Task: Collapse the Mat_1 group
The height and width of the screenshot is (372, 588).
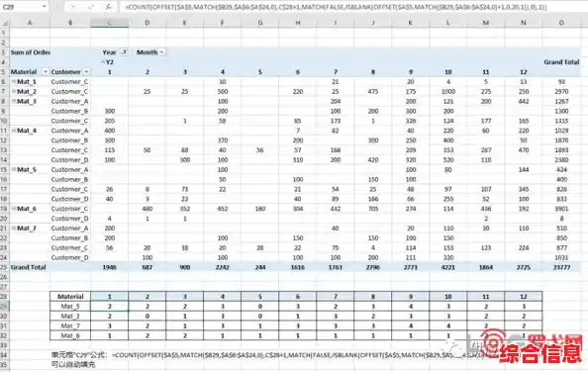Action: point(14,81)
